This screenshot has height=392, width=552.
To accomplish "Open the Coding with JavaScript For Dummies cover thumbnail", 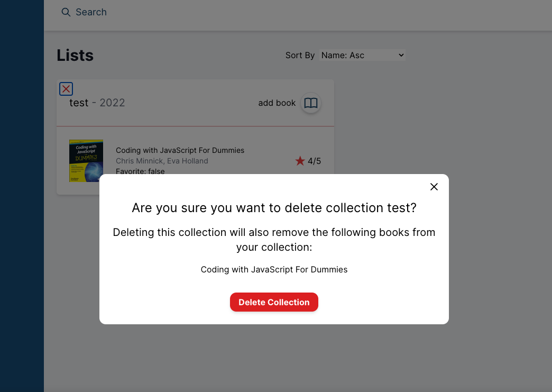I will (86, 160).
